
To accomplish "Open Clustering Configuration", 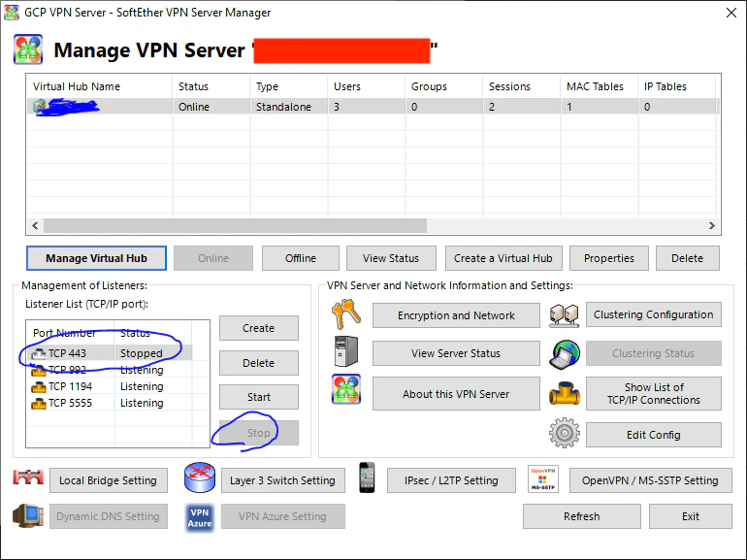I will click(654, 314).
